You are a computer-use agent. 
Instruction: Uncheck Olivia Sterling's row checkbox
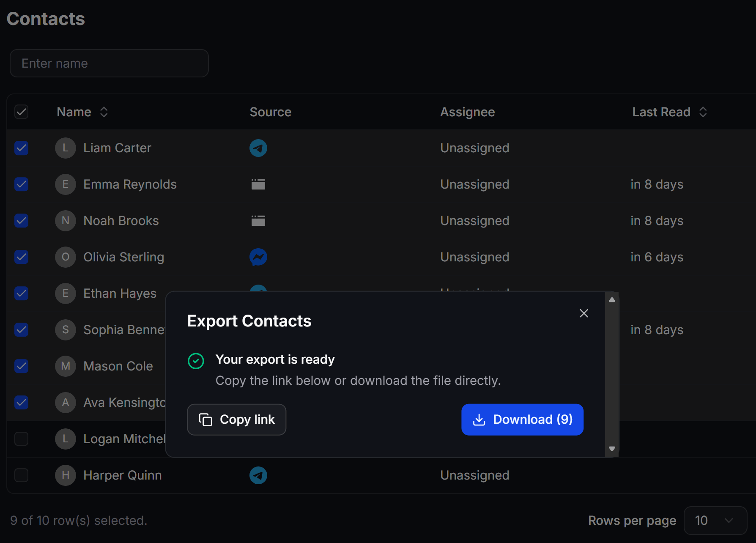coord(22,257)
